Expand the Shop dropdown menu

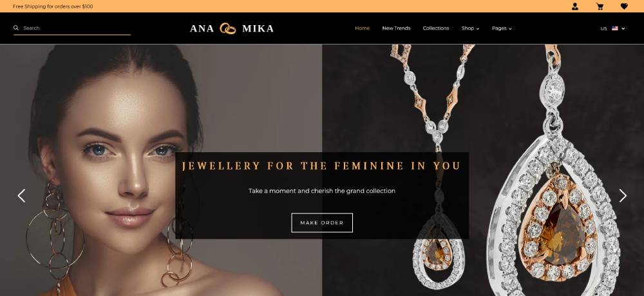pos(470,28)
